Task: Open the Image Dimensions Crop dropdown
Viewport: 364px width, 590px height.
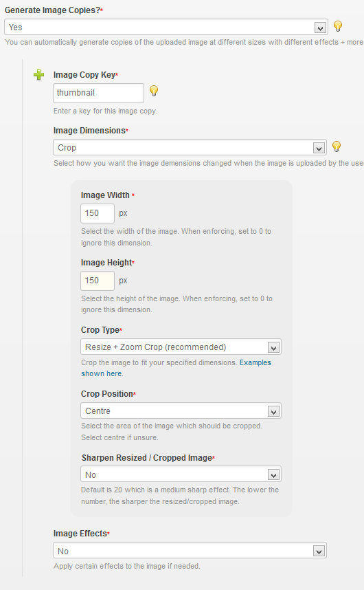Action: (x=190, y=147)
